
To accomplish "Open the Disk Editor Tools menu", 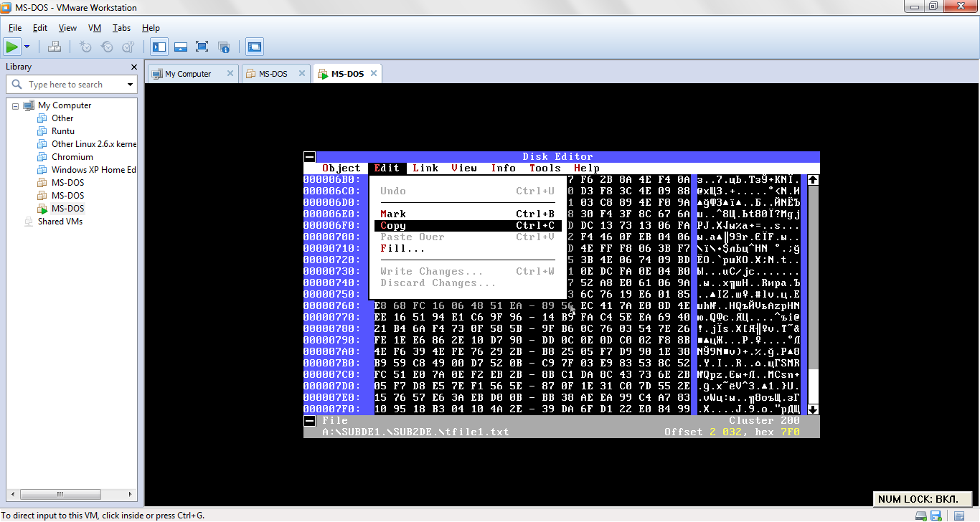I will [545, 169].
